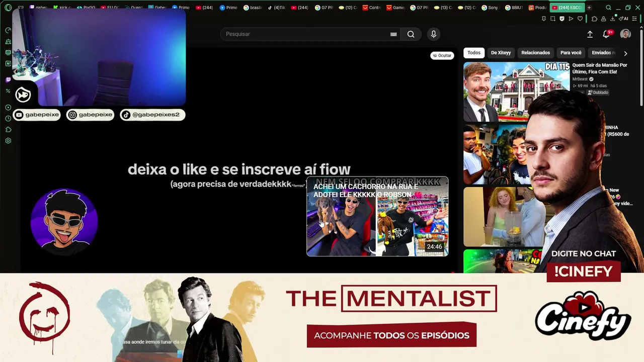Open YouTube notifications bell
Viewport: 644px width, 362px height.
pyautogui.click(x=607, y=34)
